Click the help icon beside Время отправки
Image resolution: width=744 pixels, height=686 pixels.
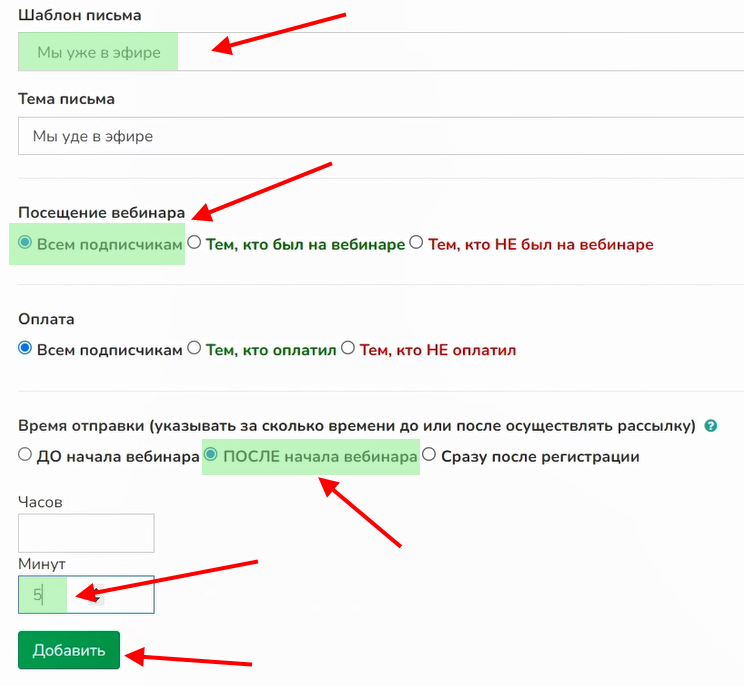coord(711,426)
